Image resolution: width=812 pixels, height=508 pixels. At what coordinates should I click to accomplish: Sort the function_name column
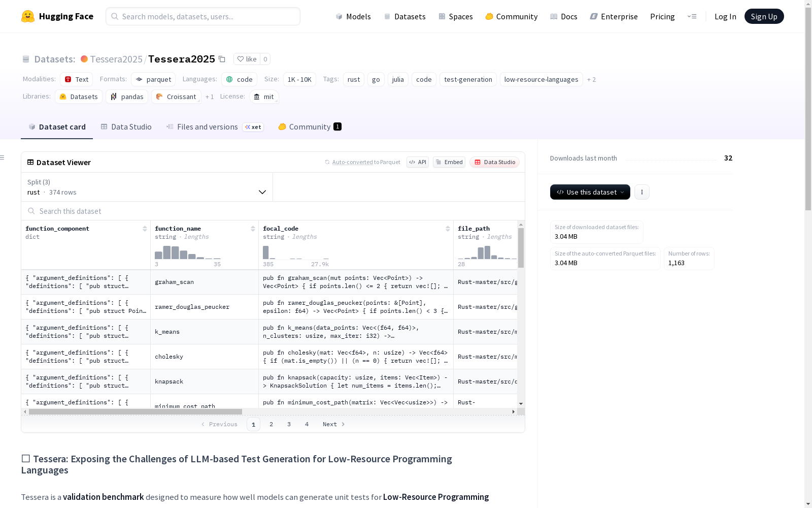253,229
